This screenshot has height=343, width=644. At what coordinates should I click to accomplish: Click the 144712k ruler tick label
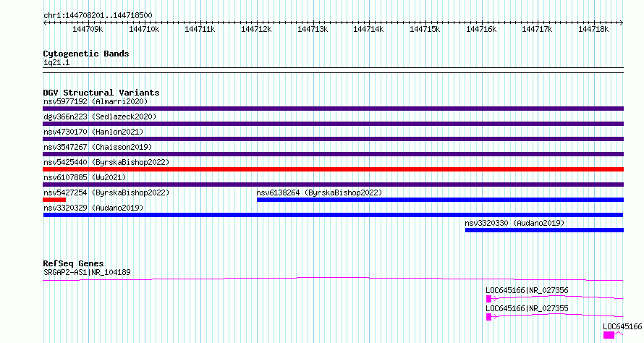256,30
